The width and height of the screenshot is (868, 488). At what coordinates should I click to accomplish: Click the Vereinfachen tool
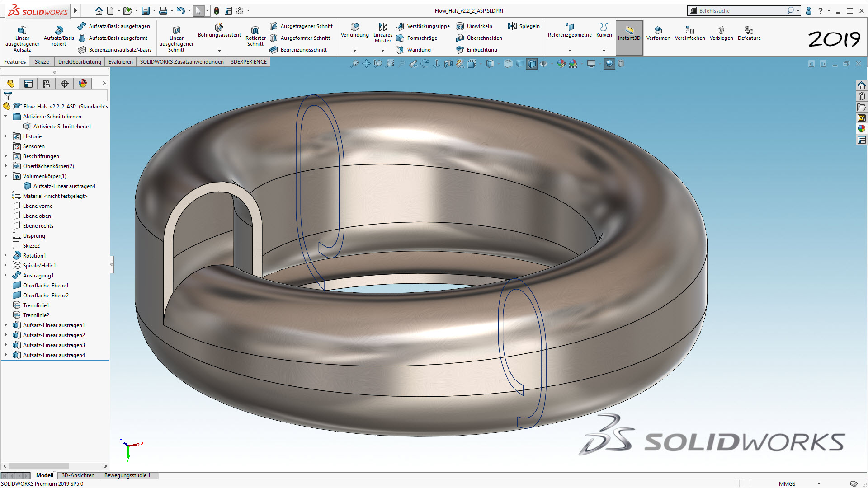click(x=690, y=33)
